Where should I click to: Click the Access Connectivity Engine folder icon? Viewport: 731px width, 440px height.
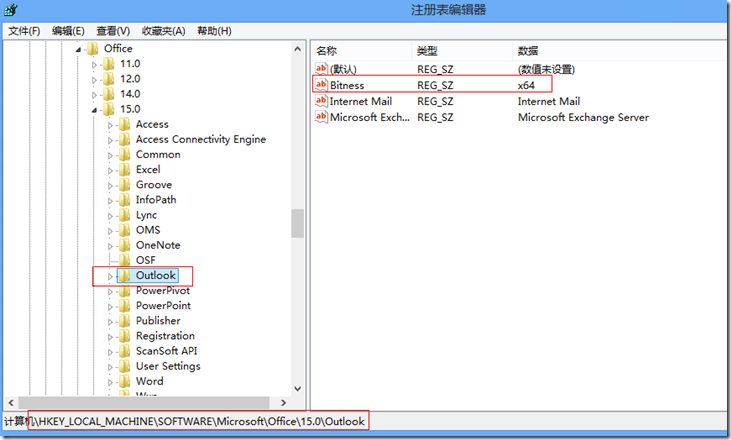(x=124, y=139)
